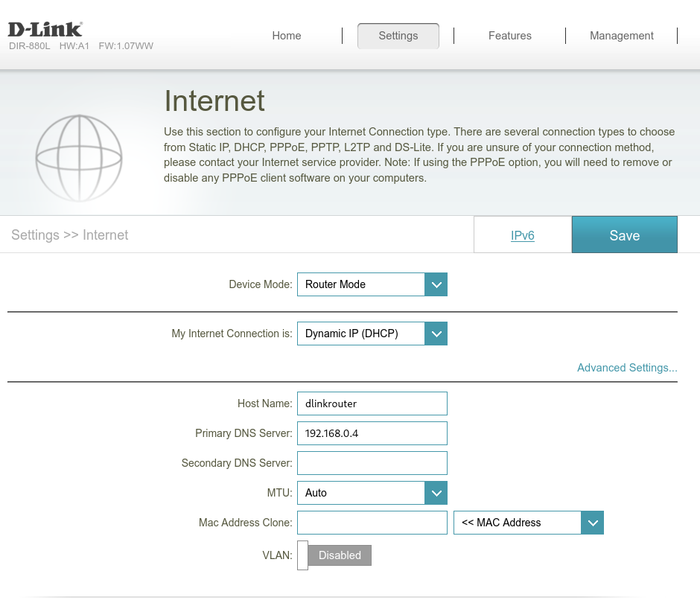The width and height of the screenshot is (700, 606).
Task: Click the Host Name input field
Action: tap(372, 404)
